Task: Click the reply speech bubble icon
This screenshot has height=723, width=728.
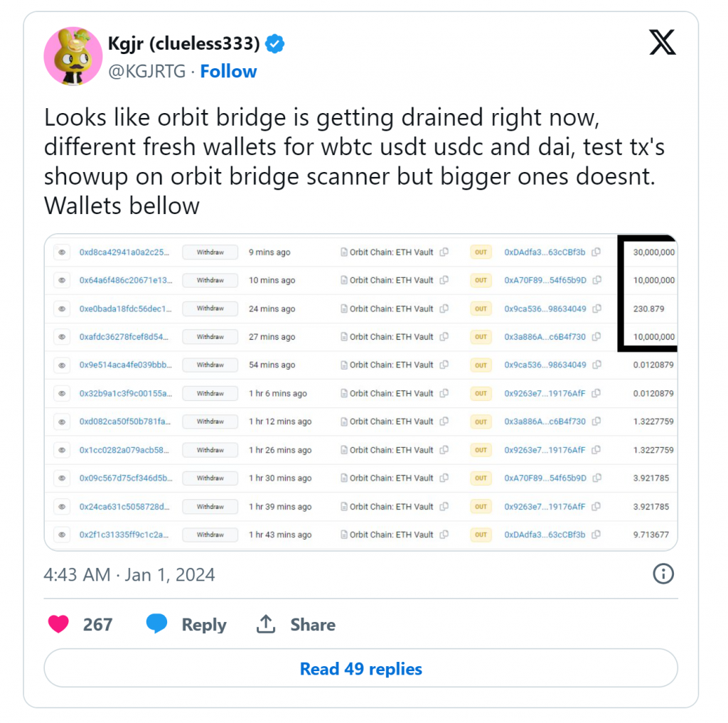Action: click(x=156, y=624)
